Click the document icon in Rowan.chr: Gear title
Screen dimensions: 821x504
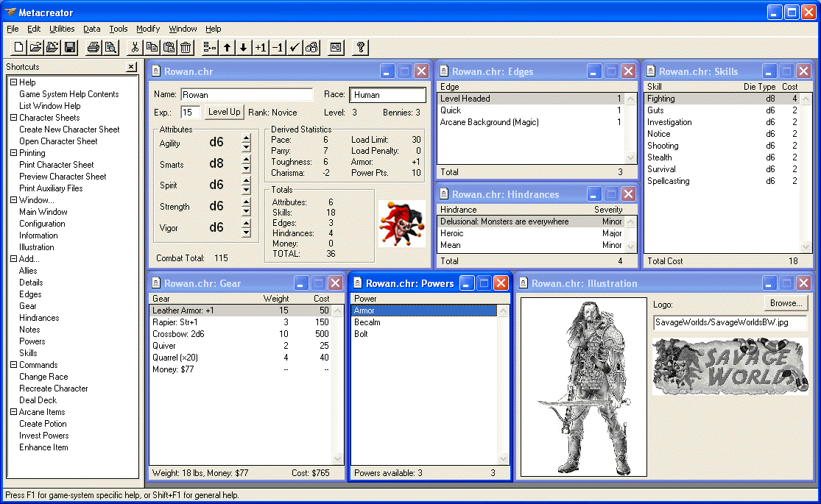[156, 283]
